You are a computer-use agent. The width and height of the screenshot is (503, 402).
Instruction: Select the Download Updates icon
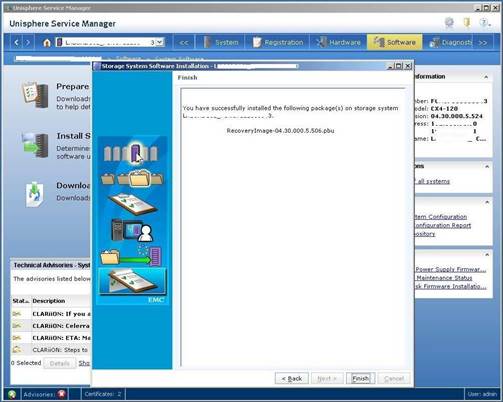click(x=35, y=194)
